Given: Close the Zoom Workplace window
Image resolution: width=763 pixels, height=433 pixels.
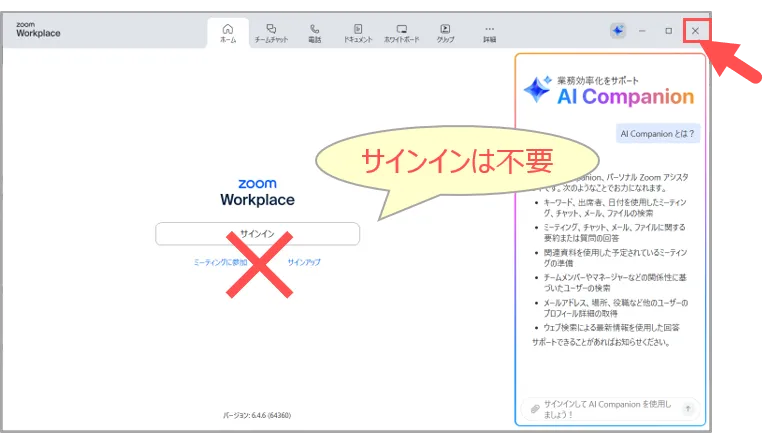Looking at the screenshot, I should [695, 31].
